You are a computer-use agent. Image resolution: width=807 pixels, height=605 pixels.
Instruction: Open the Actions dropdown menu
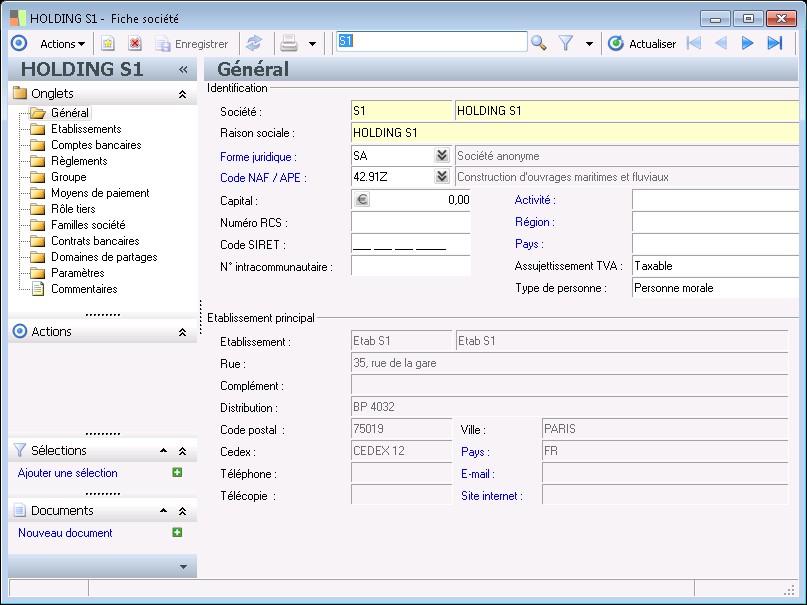[x=62, y=43]
